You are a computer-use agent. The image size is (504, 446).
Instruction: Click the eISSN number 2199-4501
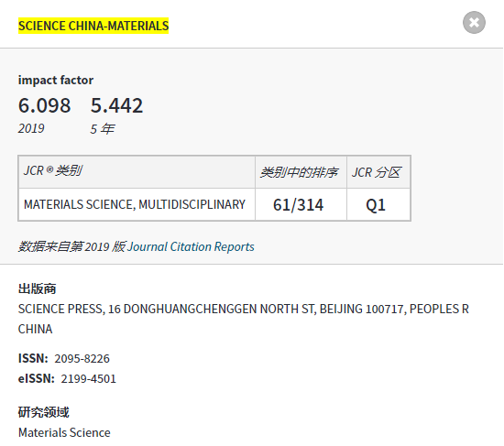88,379
